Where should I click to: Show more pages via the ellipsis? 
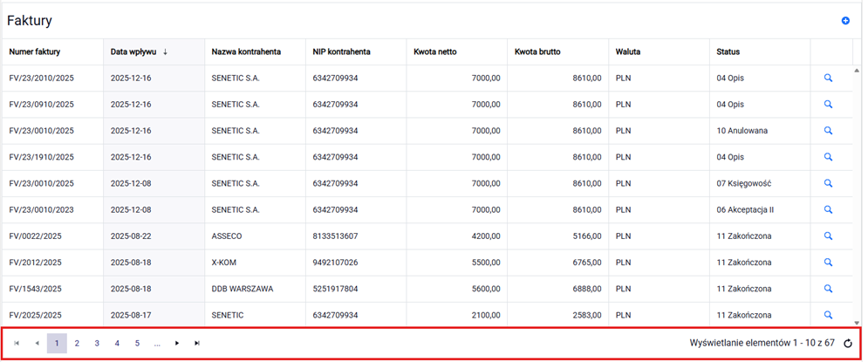(x=157, y=343)
